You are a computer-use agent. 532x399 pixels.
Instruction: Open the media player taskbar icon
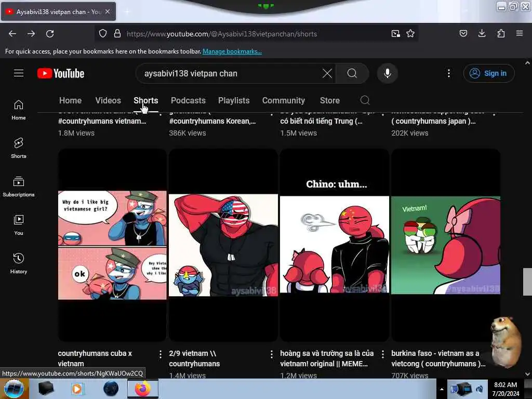click(x=77, y=389)
